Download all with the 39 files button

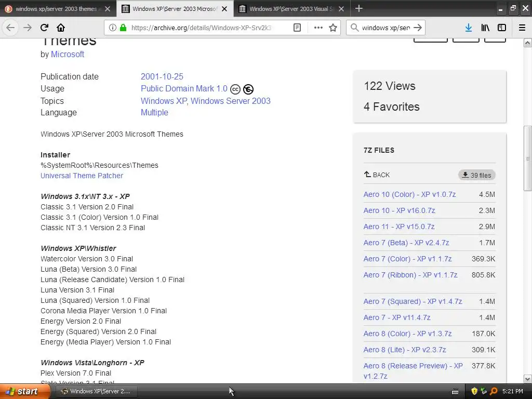tap(477, 175)
